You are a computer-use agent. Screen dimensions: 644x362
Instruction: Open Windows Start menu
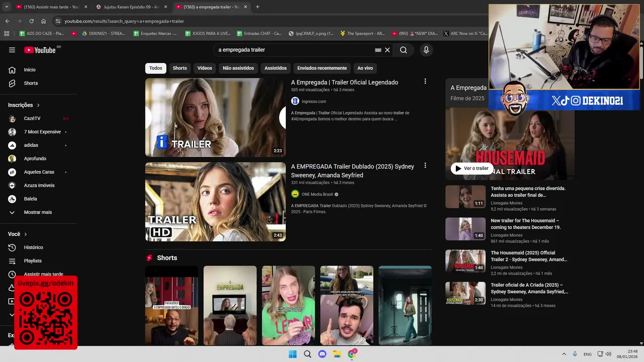(x=292, y=354)
